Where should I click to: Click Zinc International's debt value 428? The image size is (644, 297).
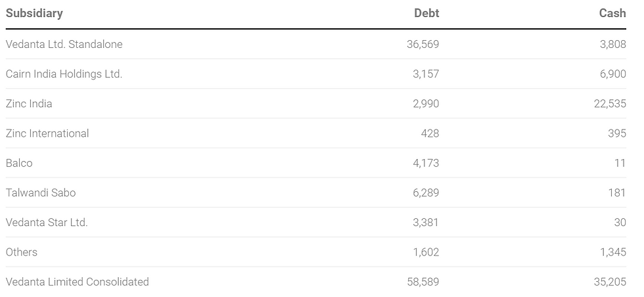(430, 133)
